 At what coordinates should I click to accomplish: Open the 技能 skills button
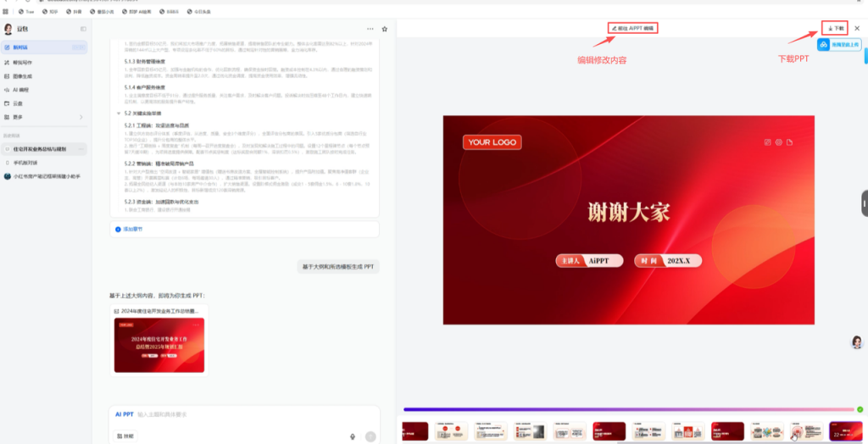coord(125,436)
